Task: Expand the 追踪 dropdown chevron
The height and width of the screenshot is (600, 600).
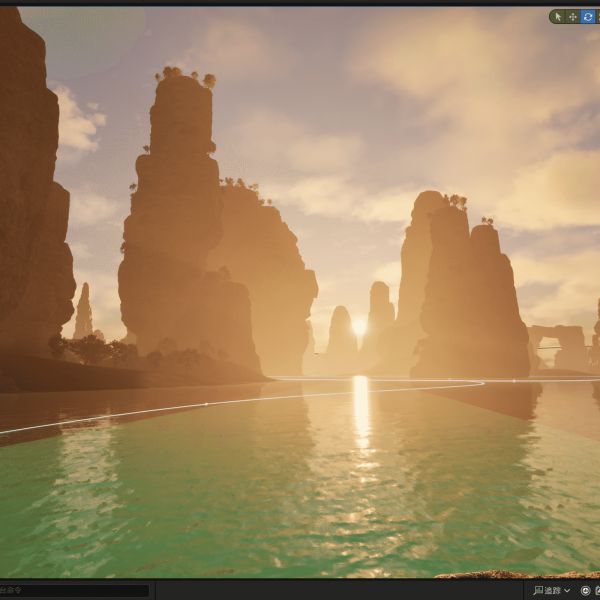Action: (568, 591)
